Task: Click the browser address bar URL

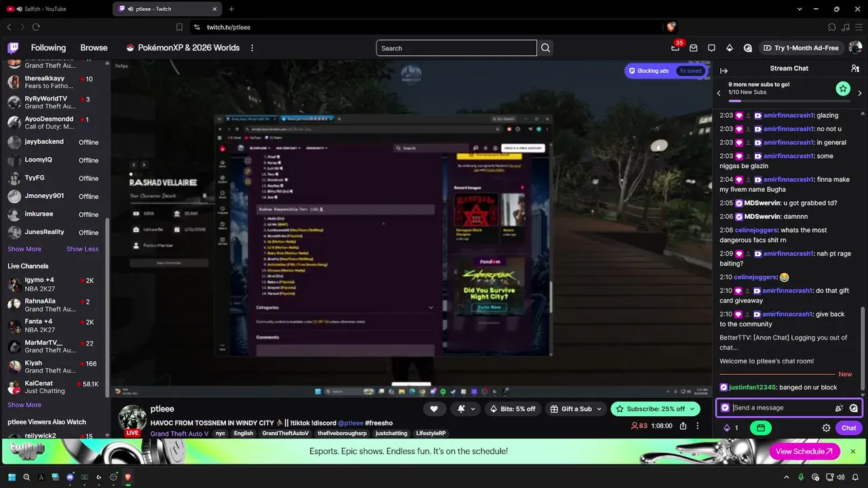Action: tap(229, 27)
